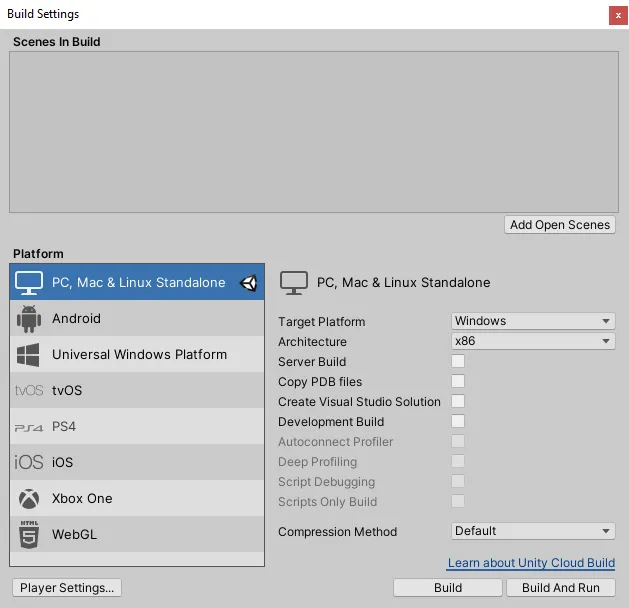Screen dimensions: 629x608
Task: Click the Build And Run button
Action: [560, 588]
